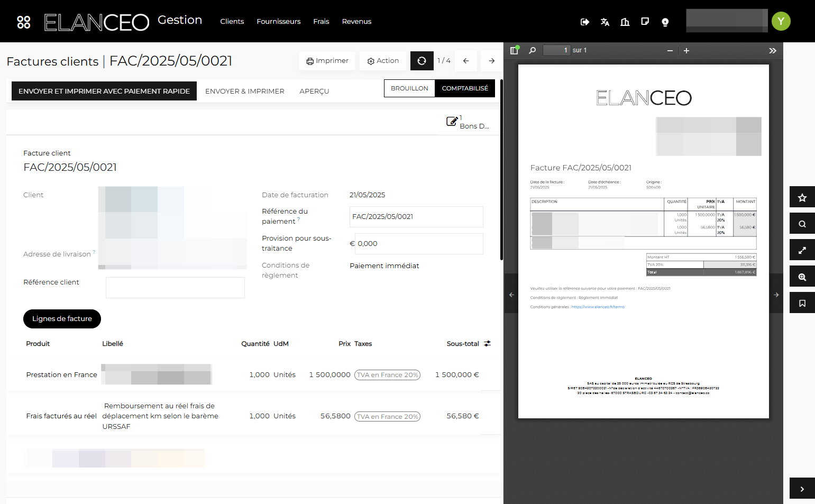The width and height of the screenshot is (815, 504).
Task: Click the TVA en France 20% tag on Frais row
Action: coord(387,417)
